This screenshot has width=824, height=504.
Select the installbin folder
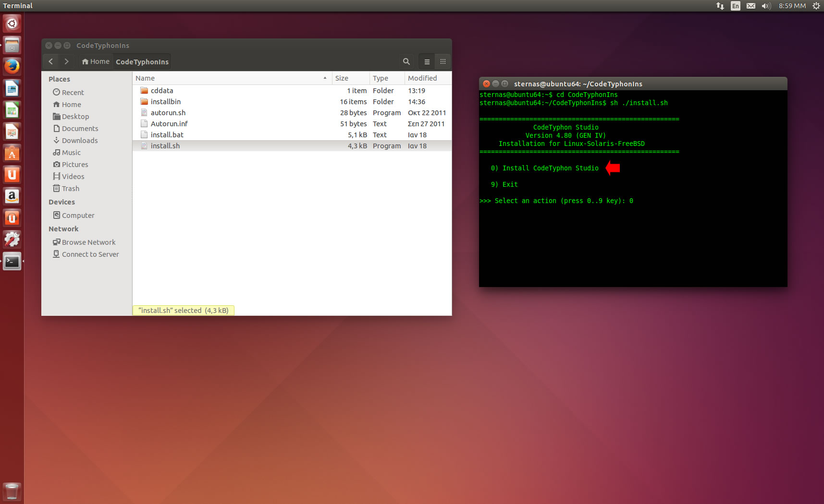pyautogui.click(x=292, y=101)
